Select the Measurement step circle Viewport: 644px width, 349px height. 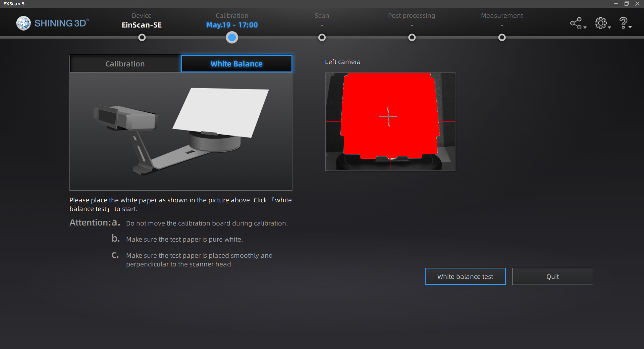tap(501, 38)
